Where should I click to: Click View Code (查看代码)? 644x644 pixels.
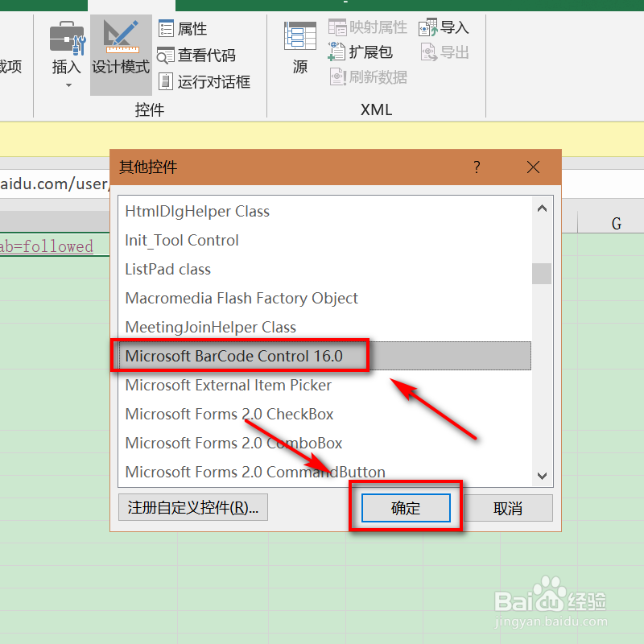coord(196,56)
